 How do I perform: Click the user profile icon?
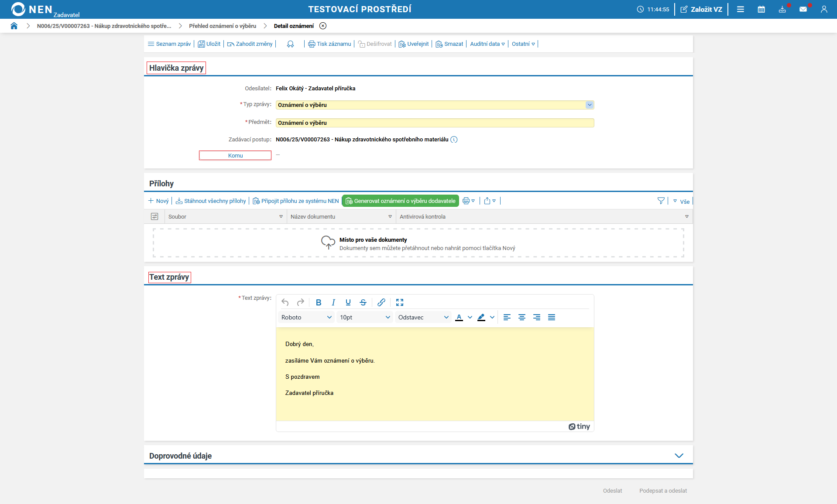(824, 9)
